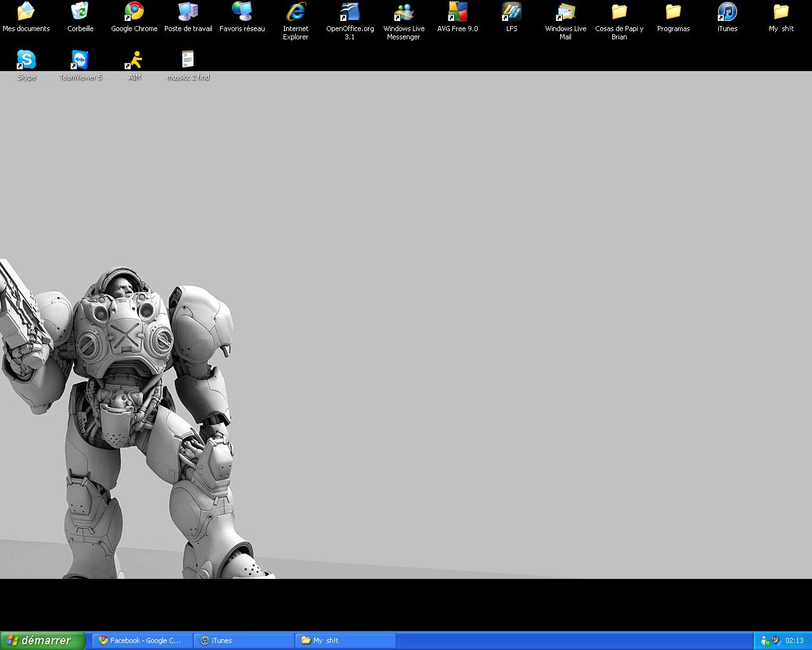
Task: Click the webcam tray icon beside the clock
Action: pos(776,640)
